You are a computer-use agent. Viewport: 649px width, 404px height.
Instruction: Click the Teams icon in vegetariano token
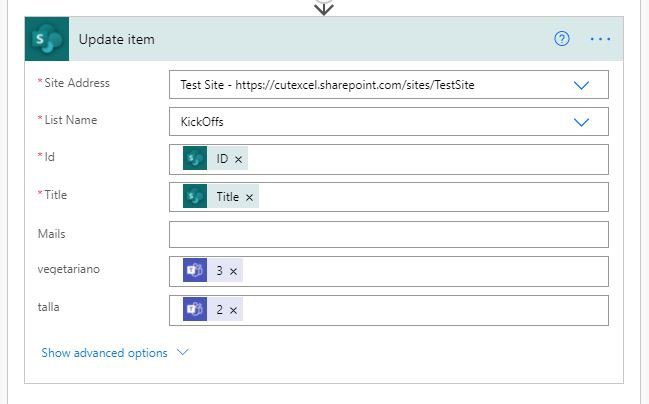point(195,270)
